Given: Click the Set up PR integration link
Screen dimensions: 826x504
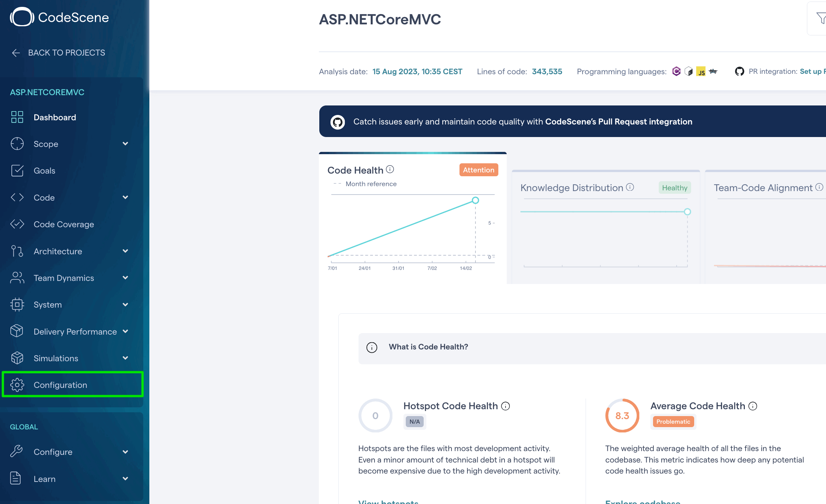Looking at the screenshot, I should (x=813, y=71).
